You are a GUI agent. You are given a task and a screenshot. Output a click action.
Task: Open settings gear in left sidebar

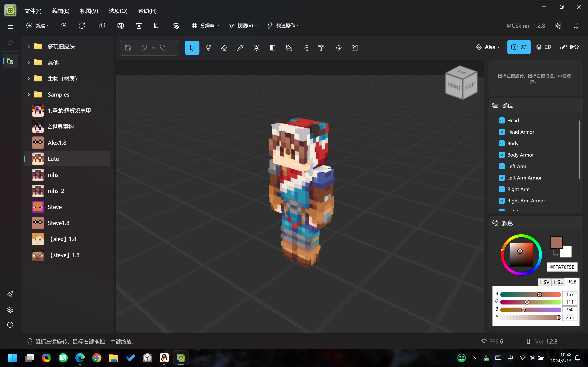[x=10, y=309]
